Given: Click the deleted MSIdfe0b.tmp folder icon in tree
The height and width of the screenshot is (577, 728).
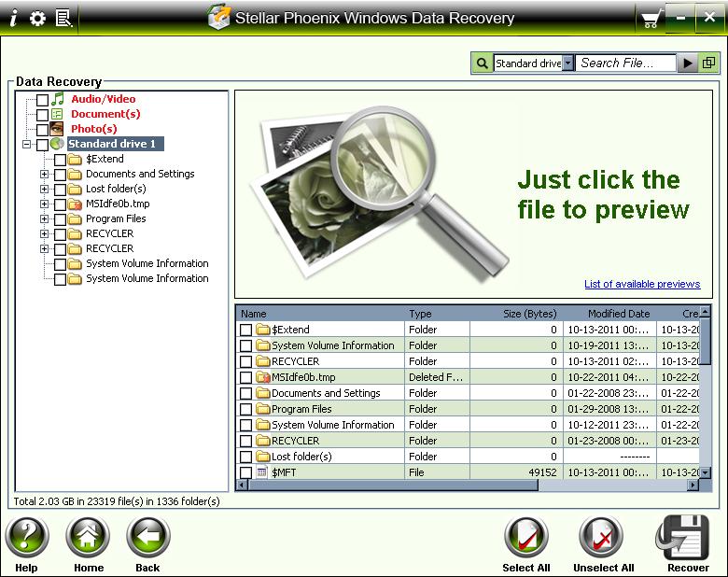Looking at the screenshot, I should pyautogui.click(x=75, y=204).
